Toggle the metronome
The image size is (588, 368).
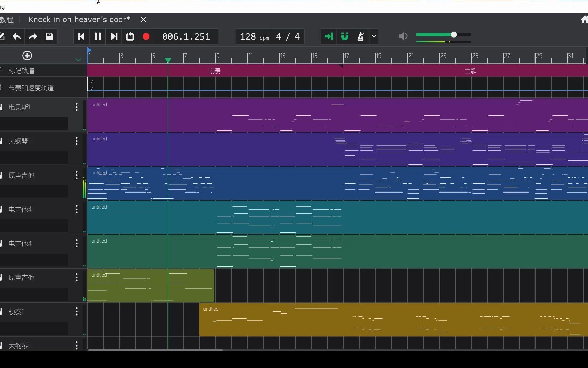coord(361,36)
